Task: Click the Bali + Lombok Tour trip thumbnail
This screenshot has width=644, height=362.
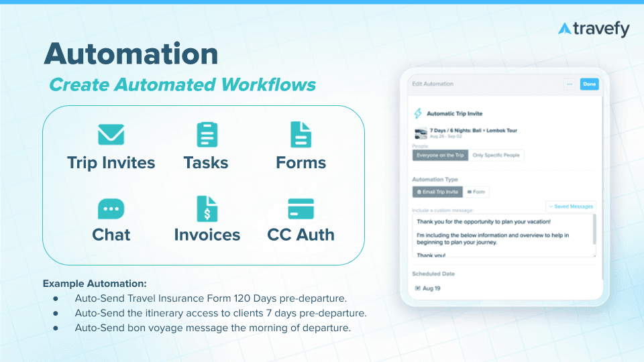Action: (421, 133)
